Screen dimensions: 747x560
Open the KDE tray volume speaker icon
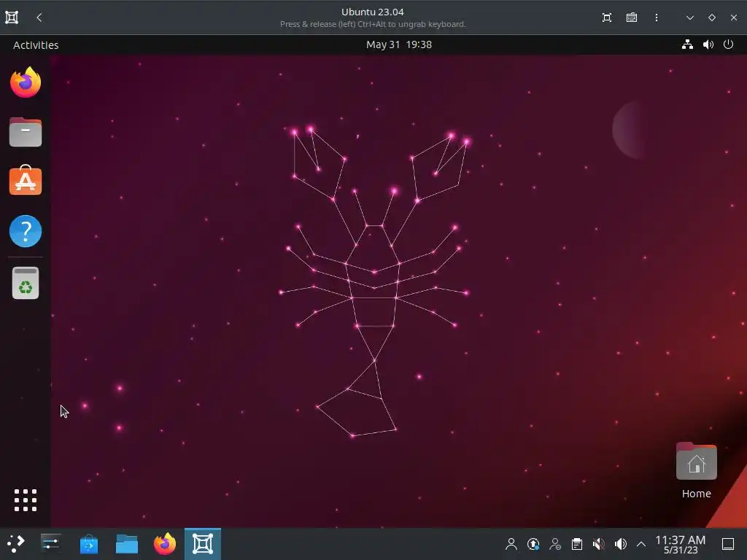coord(620,544)
